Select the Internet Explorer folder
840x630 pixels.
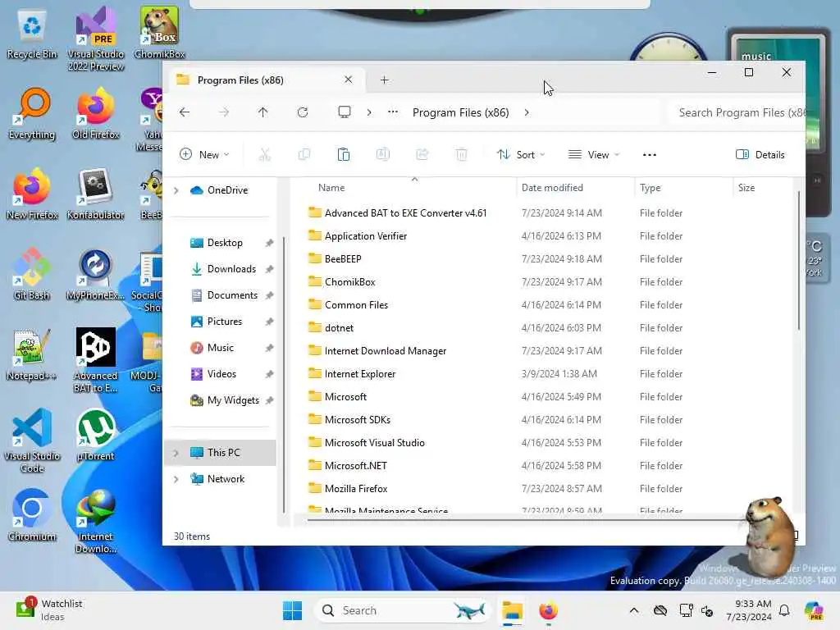[359, 374]
